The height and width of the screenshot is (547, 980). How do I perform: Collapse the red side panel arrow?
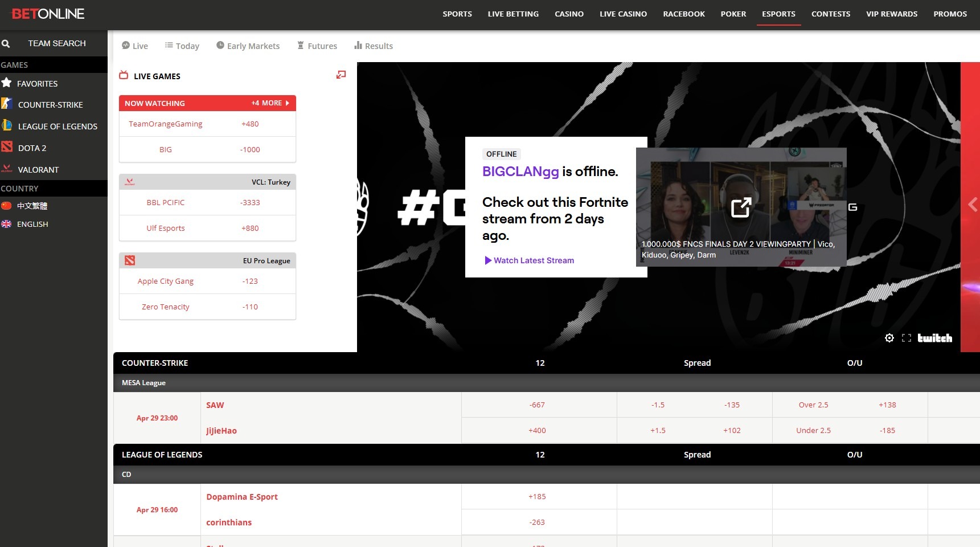point(972,205)
